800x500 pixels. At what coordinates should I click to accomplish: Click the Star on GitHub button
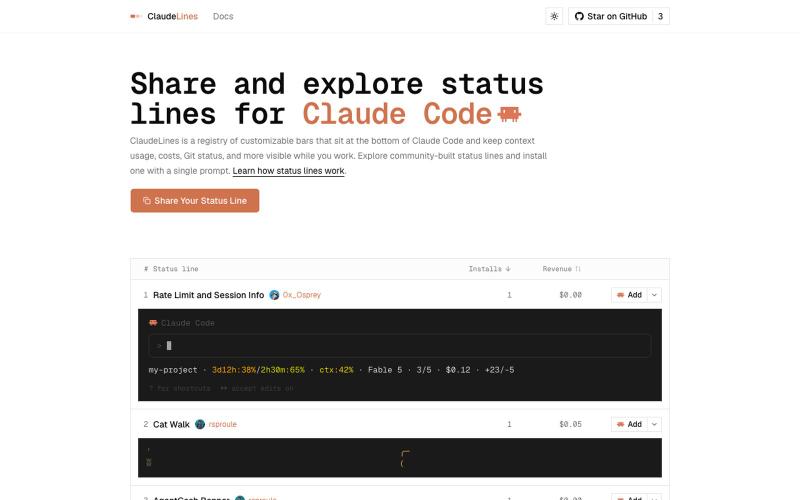[x=610, y=16]
